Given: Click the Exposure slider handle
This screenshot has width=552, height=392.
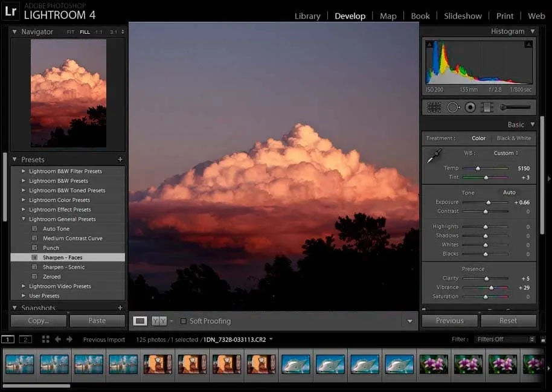Looking at the screenshot, I should 488,202.
